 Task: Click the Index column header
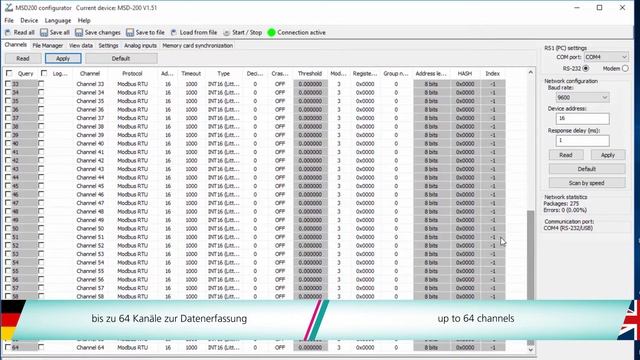coord(492,73)
